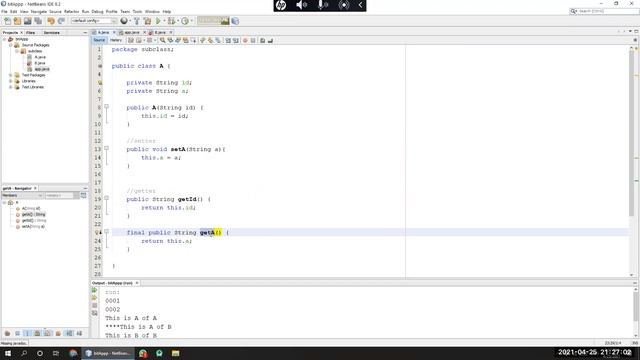Click the Profile Project clock icon
This screenshot has height=360, width=640.
185,21
